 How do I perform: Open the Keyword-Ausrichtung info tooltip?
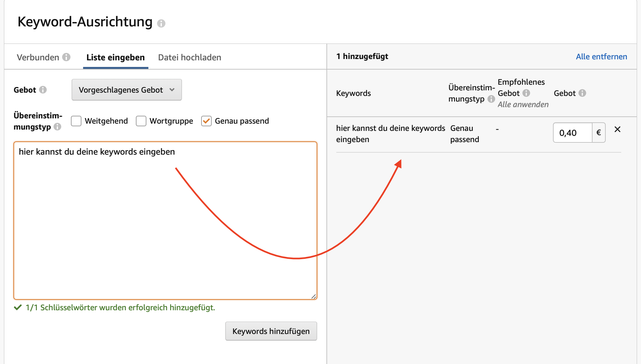coord(161,23)
